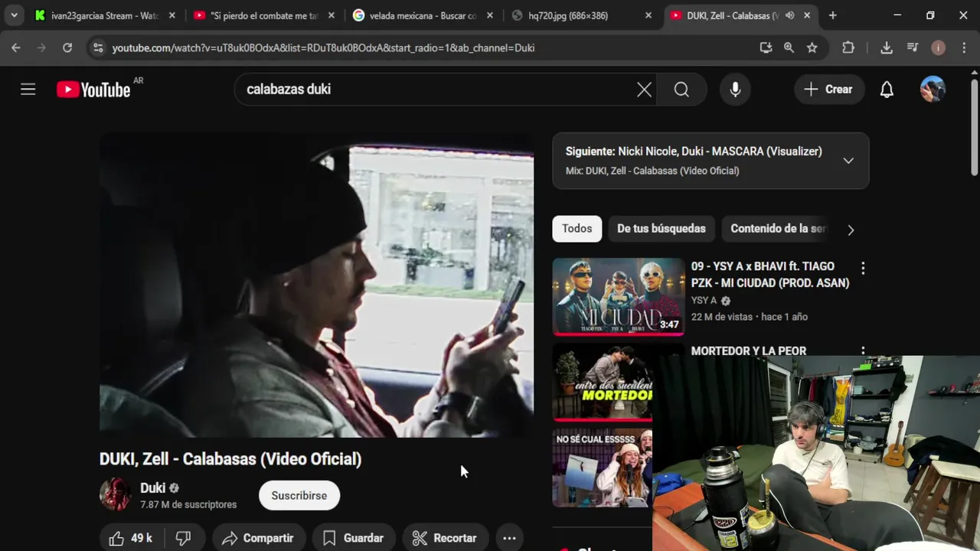Close the ivan23garciaa Stream tab
This screenshot has width=980, height=551.
pyautogui.click(x=172, y=15)
